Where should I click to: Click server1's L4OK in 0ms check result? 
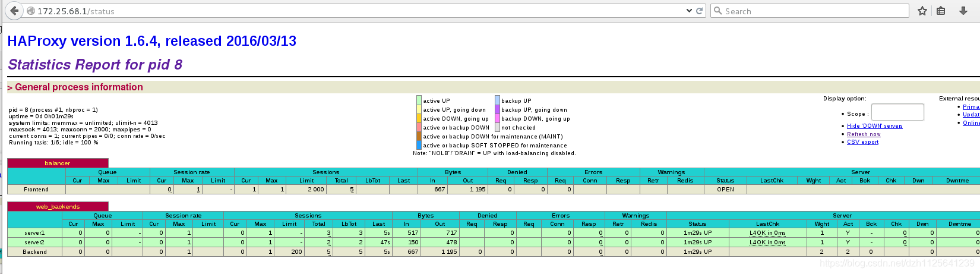point(767,233)
